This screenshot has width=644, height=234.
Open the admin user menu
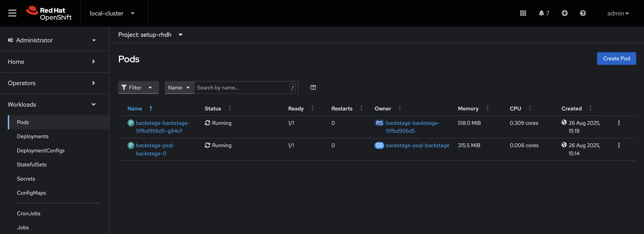click(618, 13)
